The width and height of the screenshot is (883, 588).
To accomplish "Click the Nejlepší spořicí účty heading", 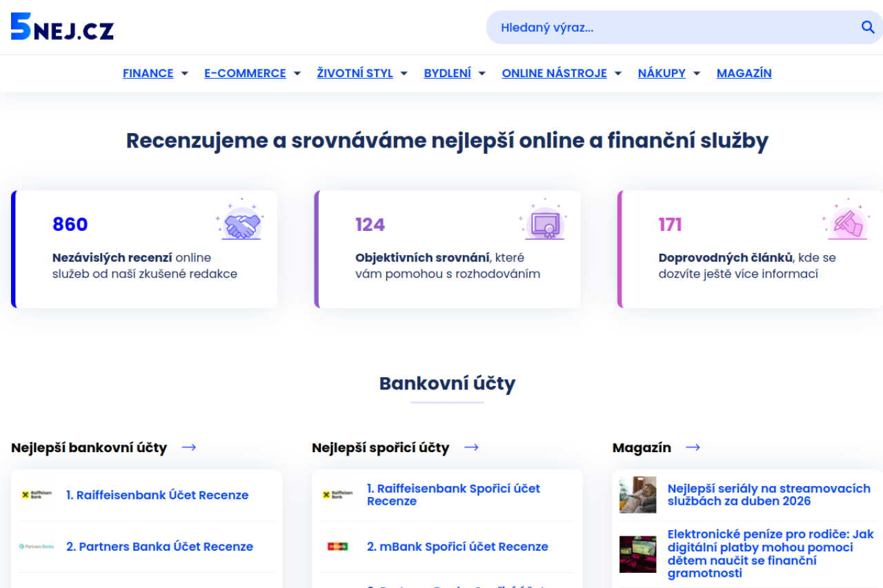I will (x=381, y=447).
